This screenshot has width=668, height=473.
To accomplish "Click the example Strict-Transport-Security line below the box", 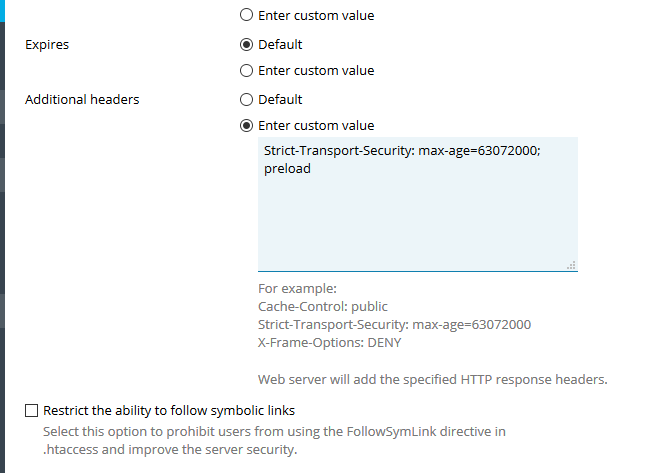I will (394, 325).
